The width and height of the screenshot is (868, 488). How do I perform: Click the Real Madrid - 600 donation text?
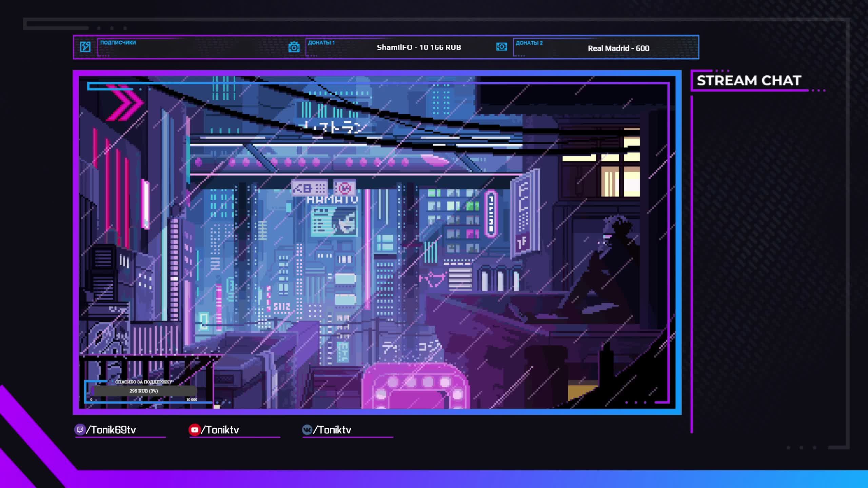click(x=618, y=48)
